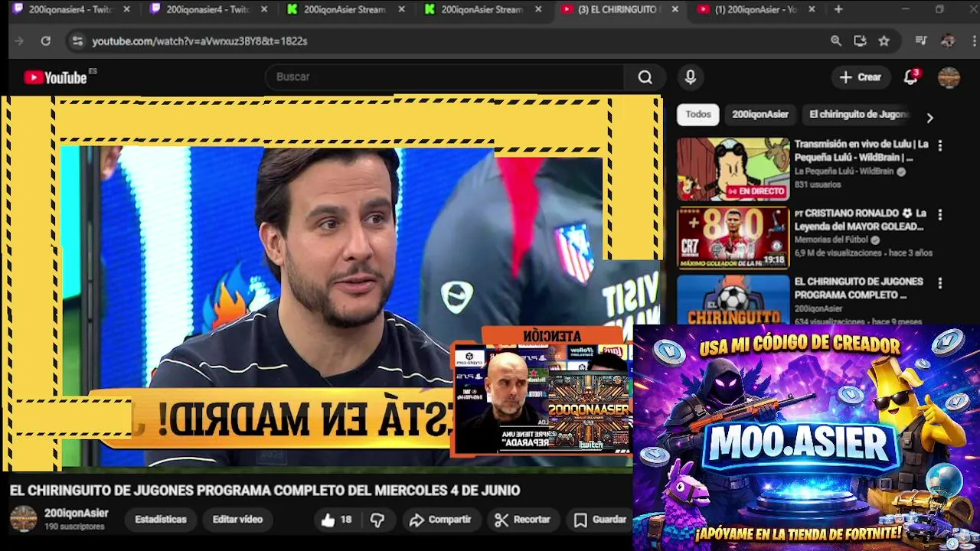Reload the page in the browser
The width and height of the screenshot is (980, 551).
click(46, 41)
